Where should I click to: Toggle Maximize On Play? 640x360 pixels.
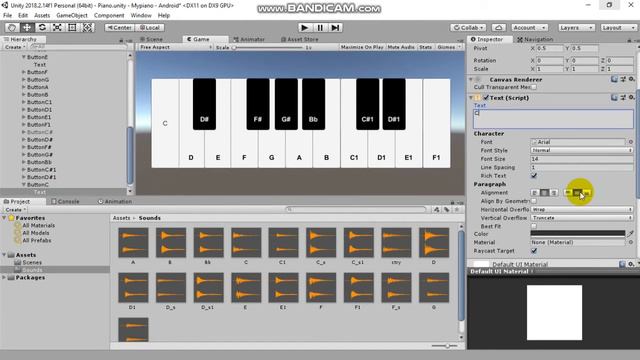362,47
